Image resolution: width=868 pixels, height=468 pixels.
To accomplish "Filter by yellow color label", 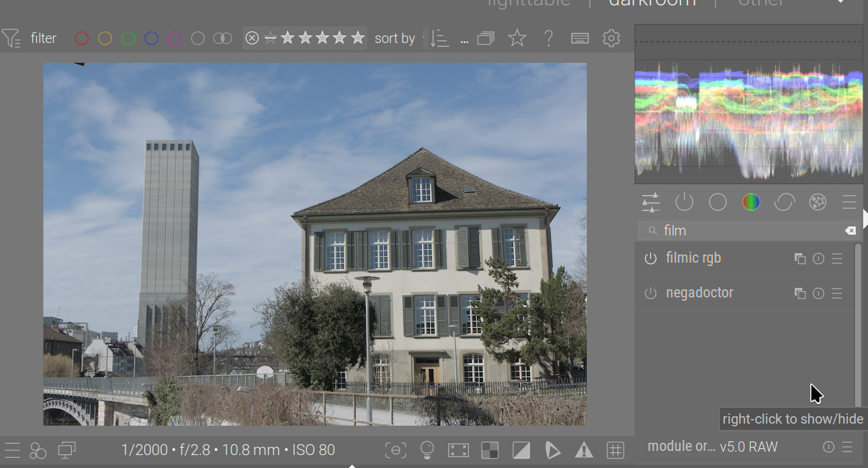I will (x=105, y=38).
